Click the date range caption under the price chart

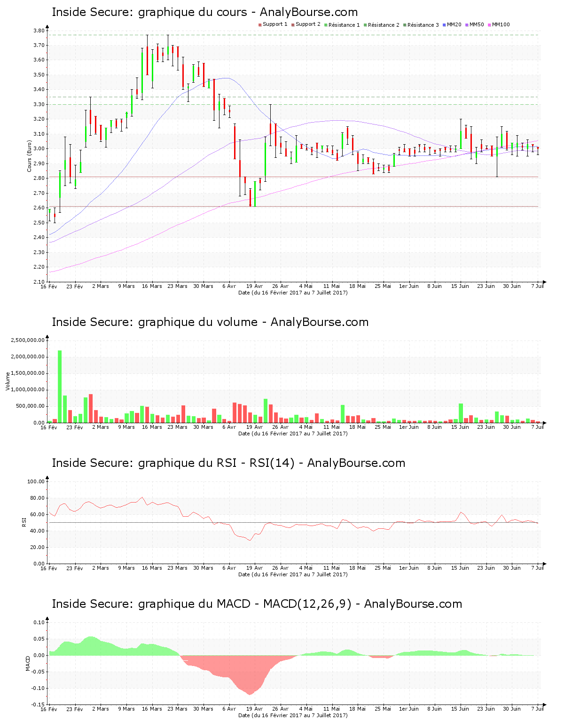pos(293,293)
